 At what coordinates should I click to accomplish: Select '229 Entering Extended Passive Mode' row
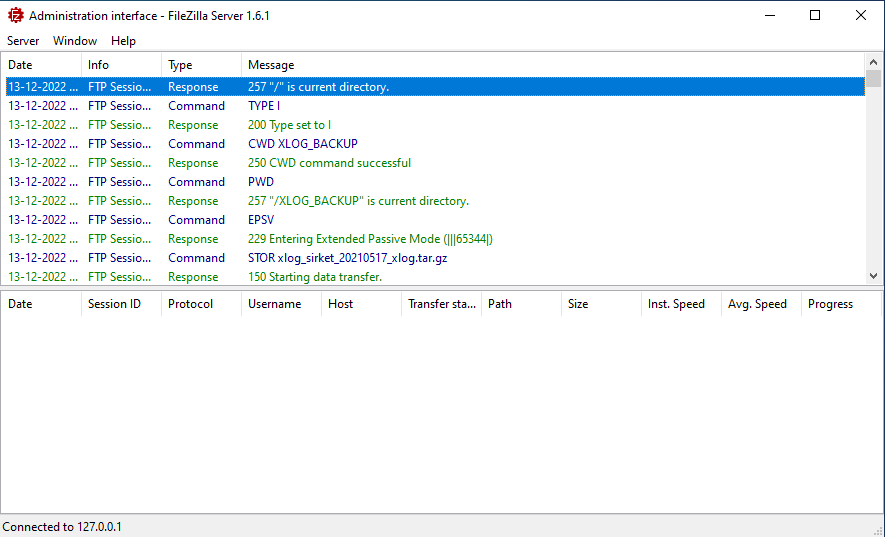(x=435, y=239)
